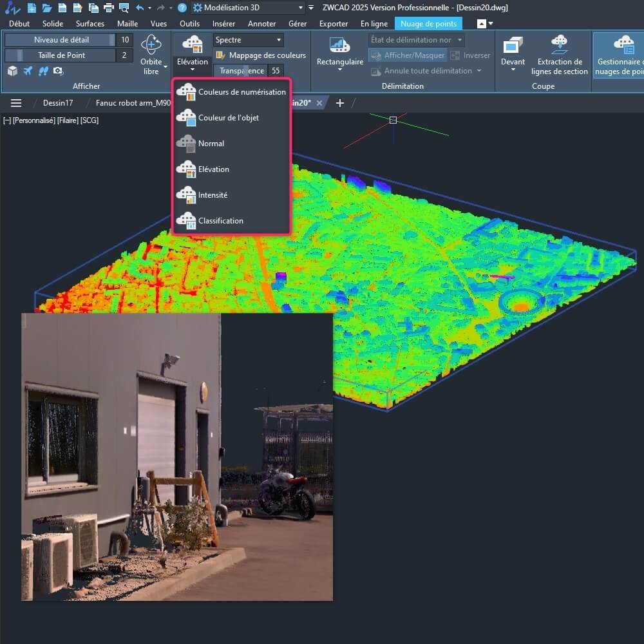Click the Extraction de lignes de section icon
The image size is (644, 644).
click(559, 44)
